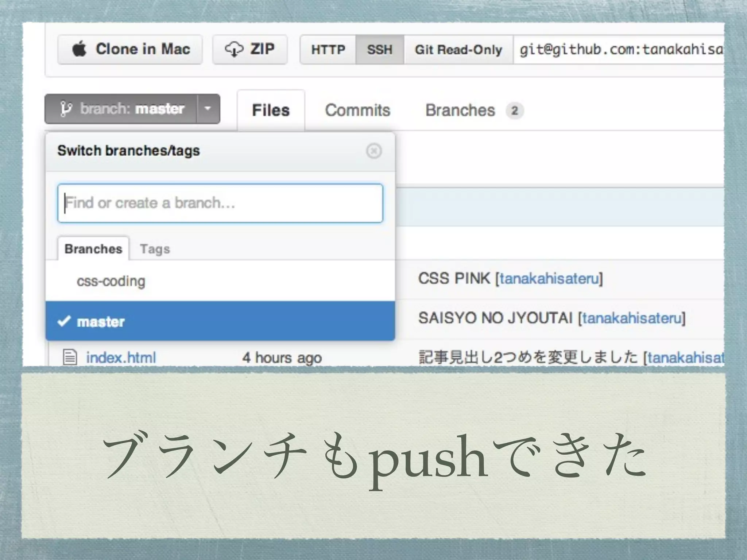747x560 pixels.
Task: Click the 4 hours ago timestamp
Action: click(282, 358)
